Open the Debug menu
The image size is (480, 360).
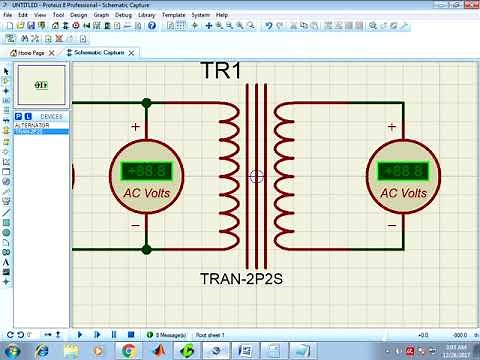(x=124, y=15)
